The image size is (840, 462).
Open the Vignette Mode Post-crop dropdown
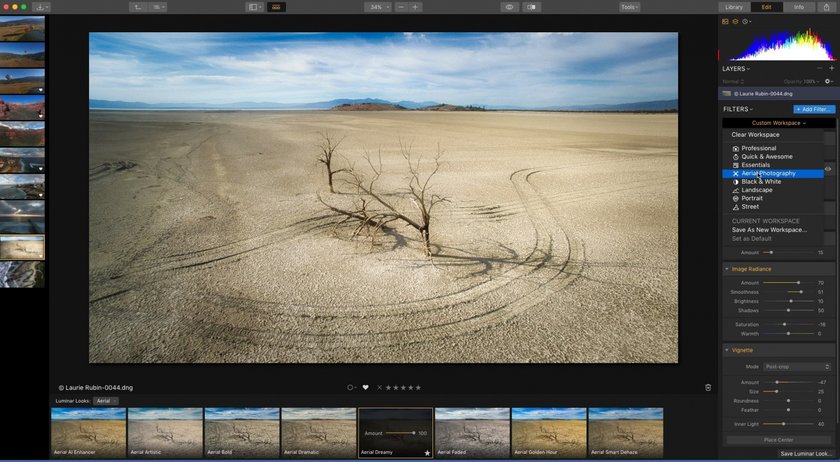[x=797, y=367]
